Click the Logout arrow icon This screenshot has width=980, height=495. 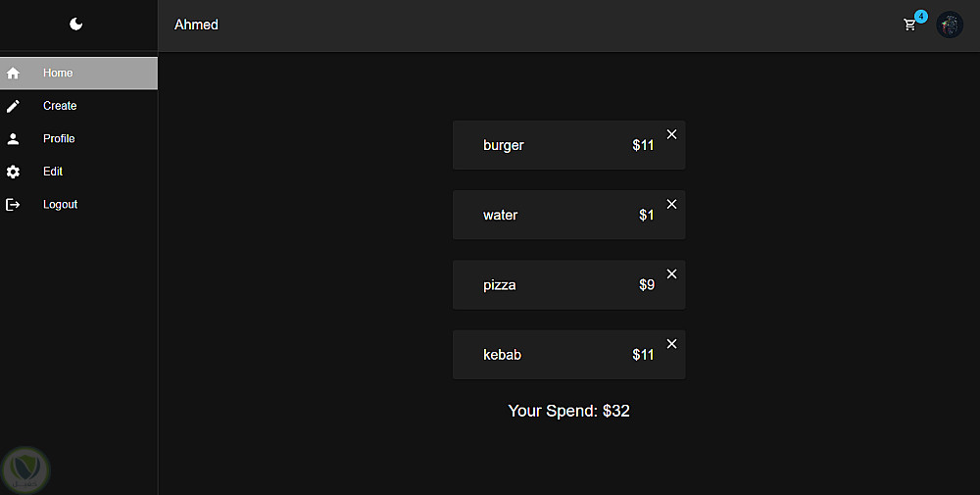(14, 205)
